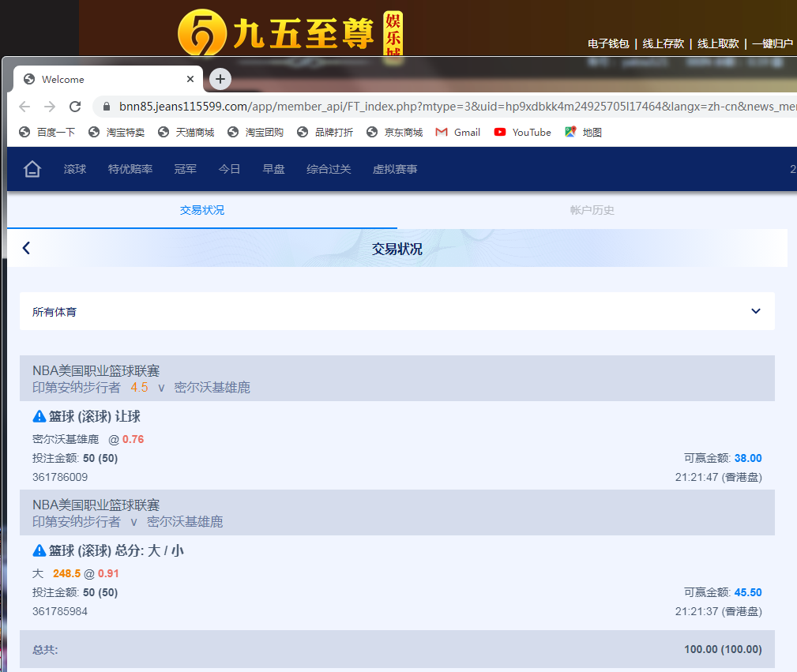Open the 天猫商城 bookmark
Viewport: 797px width, 672px height.
click(x=186, y=132)
